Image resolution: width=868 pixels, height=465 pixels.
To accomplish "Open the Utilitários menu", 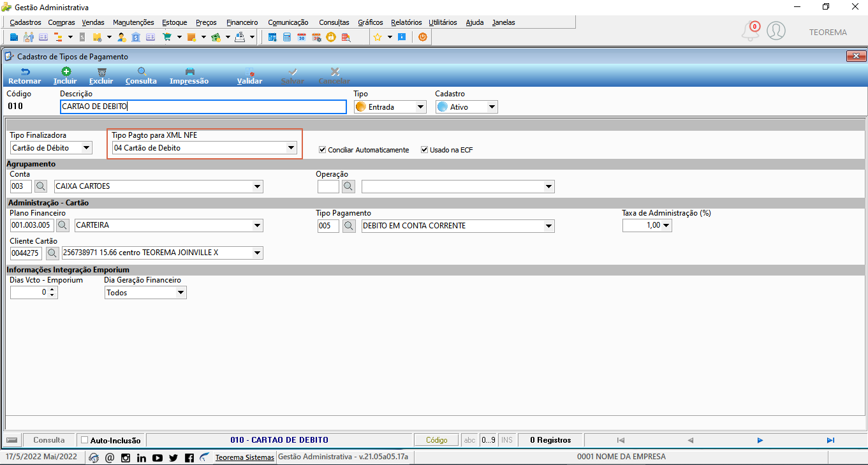I will 443,22.
